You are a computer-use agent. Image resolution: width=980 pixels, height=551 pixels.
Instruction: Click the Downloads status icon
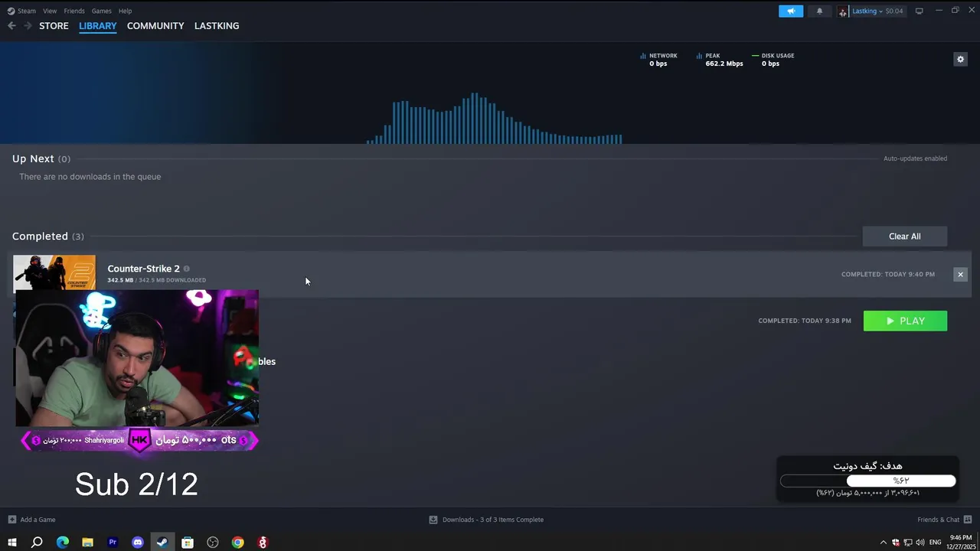coord(433,520)
